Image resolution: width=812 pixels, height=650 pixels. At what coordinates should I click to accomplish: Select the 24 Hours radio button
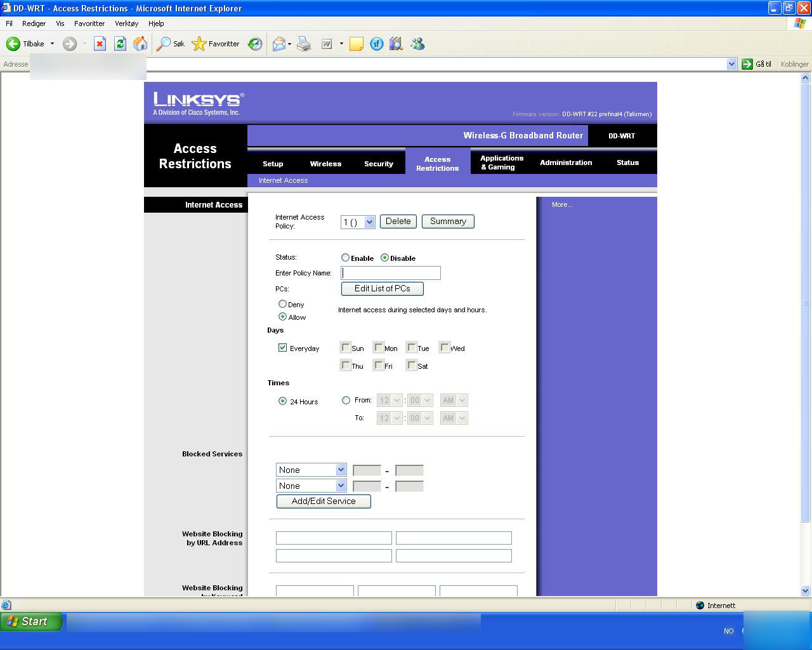282,401
